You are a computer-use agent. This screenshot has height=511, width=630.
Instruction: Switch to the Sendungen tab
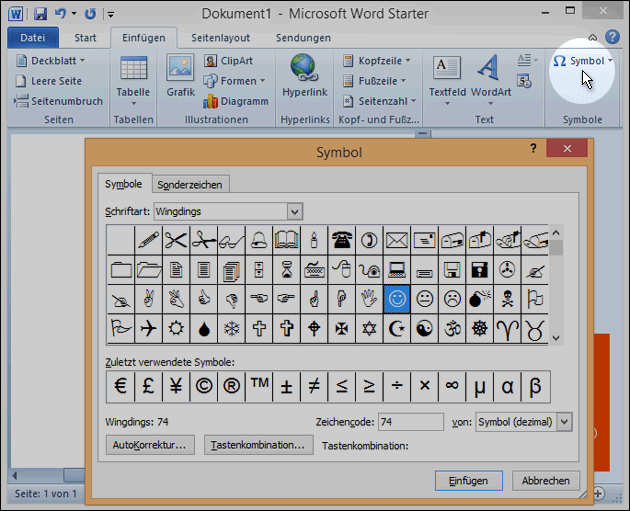(303, 38)
